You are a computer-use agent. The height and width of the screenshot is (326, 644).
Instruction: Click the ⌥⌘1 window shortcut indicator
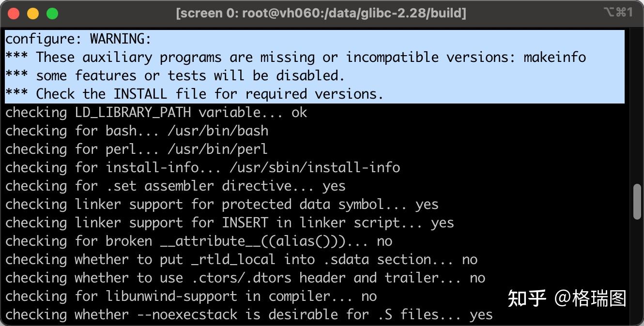point(618,13)
